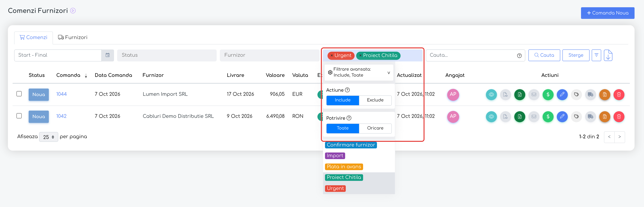644x207 pixels.
Task: Set Potrivire to Oricare
Action: click(x=375, y=128)
